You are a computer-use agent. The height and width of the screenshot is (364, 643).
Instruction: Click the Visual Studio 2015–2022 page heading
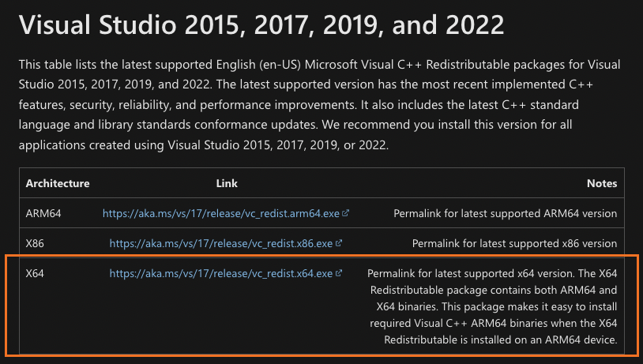261,27
